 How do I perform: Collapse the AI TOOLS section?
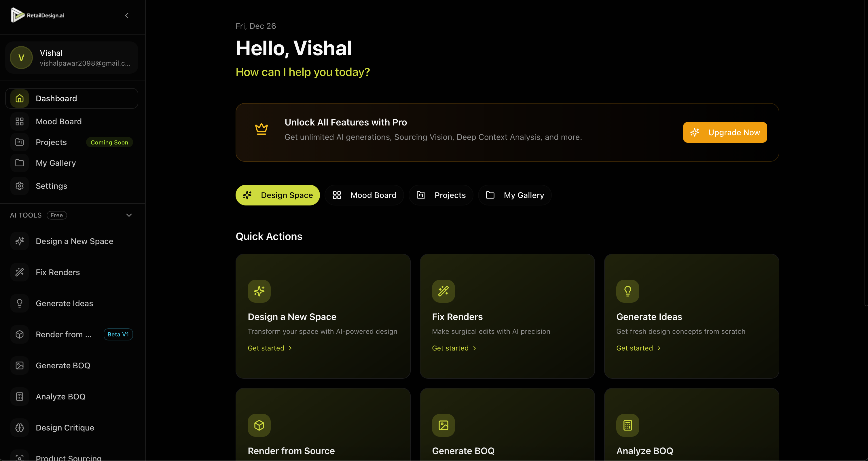129,215
